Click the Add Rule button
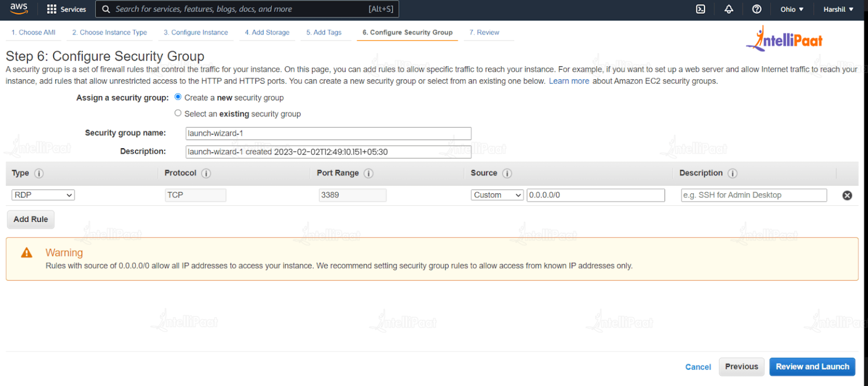The height and width of the screenshot is (386, 868). pyautogui.click(x=30, y=219)
